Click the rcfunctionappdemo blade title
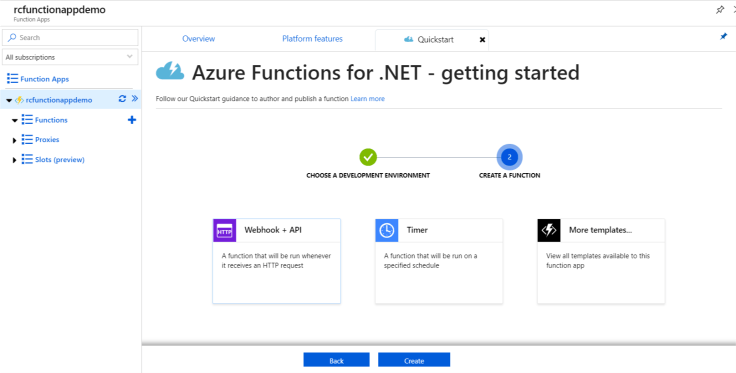The image size is (736, 373). (x=59, y=9)
